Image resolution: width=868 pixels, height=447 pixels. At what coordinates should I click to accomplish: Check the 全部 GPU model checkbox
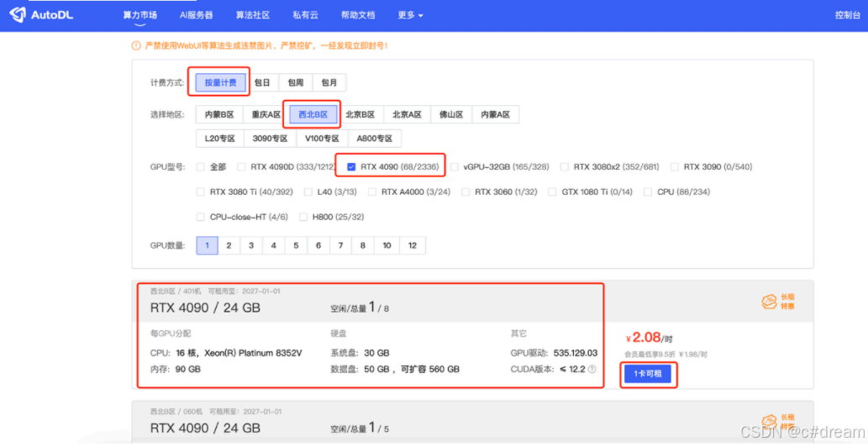(x=200, y=166)
